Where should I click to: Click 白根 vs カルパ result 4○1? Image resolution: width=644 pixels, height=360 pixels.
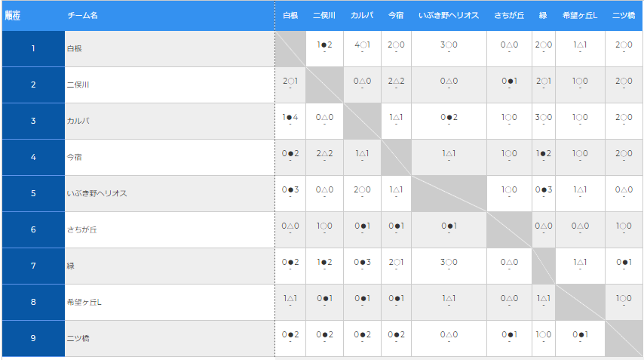(362, 45)
